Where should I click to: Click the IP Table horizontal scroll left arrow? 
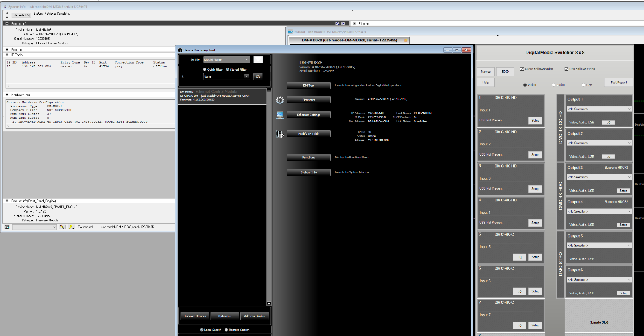(8, 86)
